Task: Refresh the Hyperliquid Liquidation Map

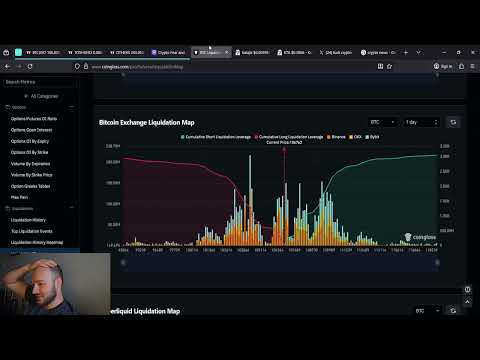Action: click(453, 311)
